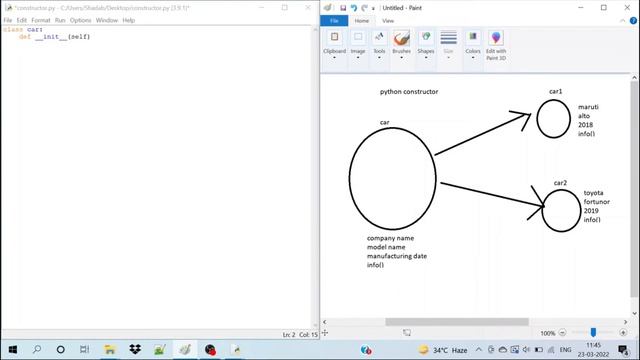Click the scroll left arrow of Paint canvas
640x360 pixels.
pyautogui.click(x=324, y=322)
